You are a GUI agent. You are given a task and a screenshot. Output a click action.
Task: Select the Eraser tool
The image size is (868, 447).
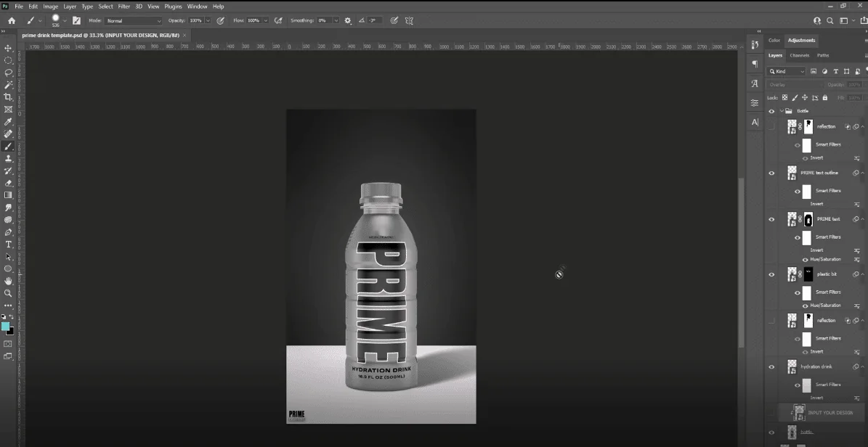(x=8, y=183)
